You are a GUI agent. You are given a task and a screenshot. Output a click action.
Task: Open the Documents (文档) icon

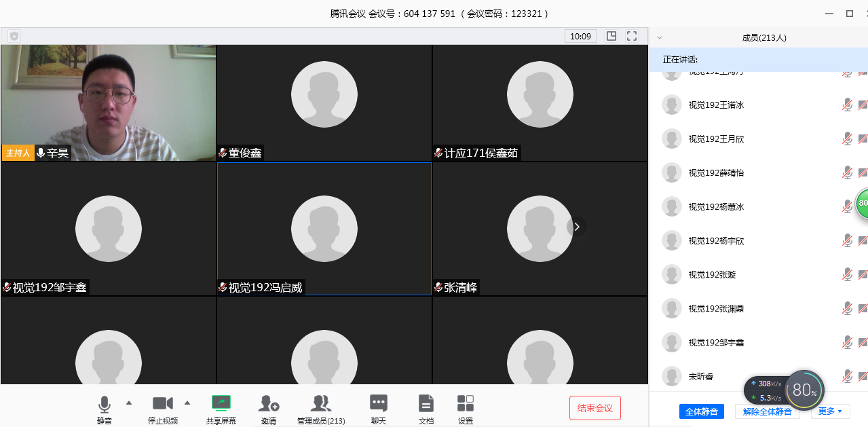pyautogui.click(x=426, y=404)
